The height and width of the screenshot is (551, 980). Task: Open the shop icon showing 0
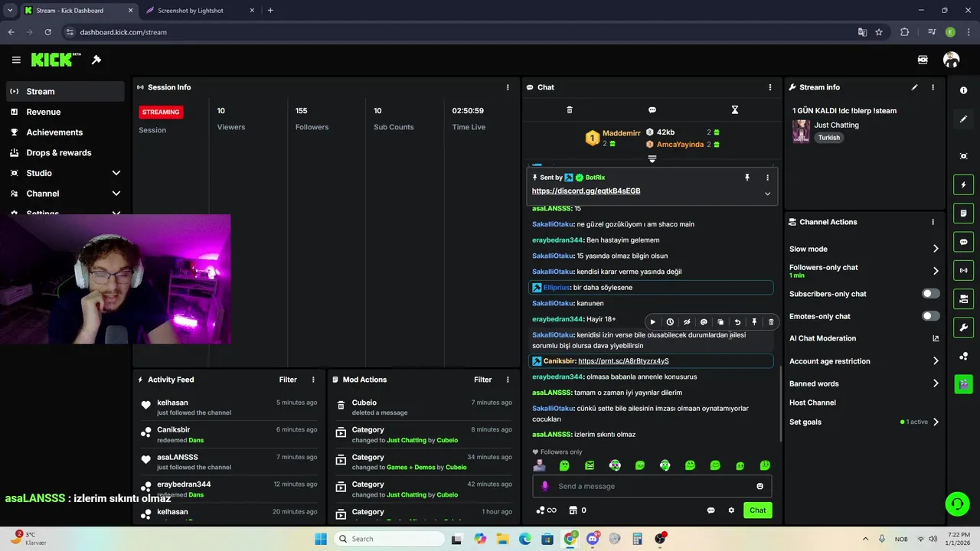(577, 510)
